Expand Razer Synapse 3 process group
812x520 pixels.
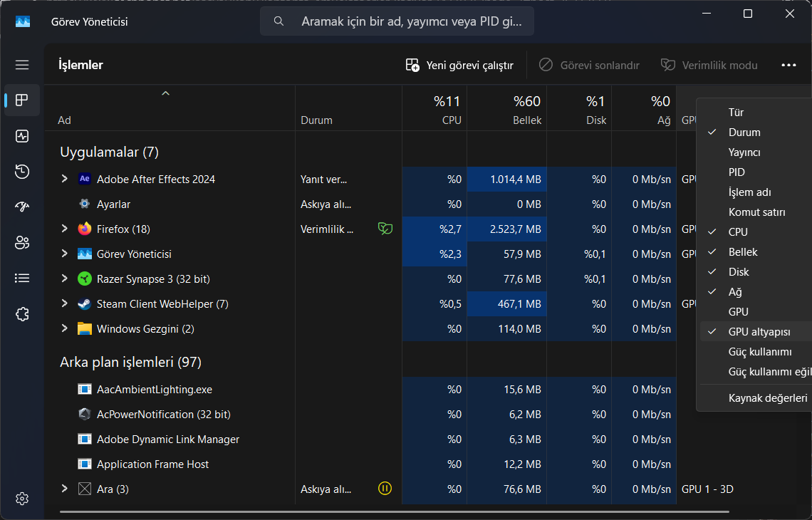pyautogui.click(x=65, y=278)
